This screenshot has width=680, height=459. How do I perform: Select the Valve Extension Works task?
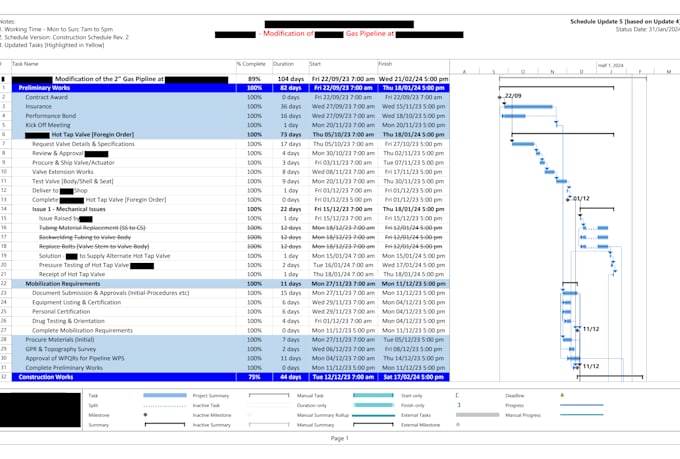(63, 172)
